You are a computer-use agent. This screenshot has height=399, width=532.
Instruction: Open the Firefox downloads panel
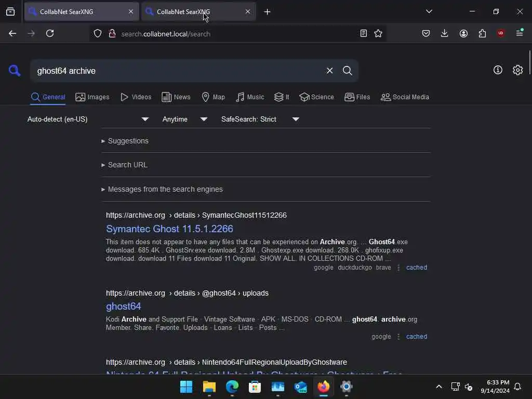445,33
